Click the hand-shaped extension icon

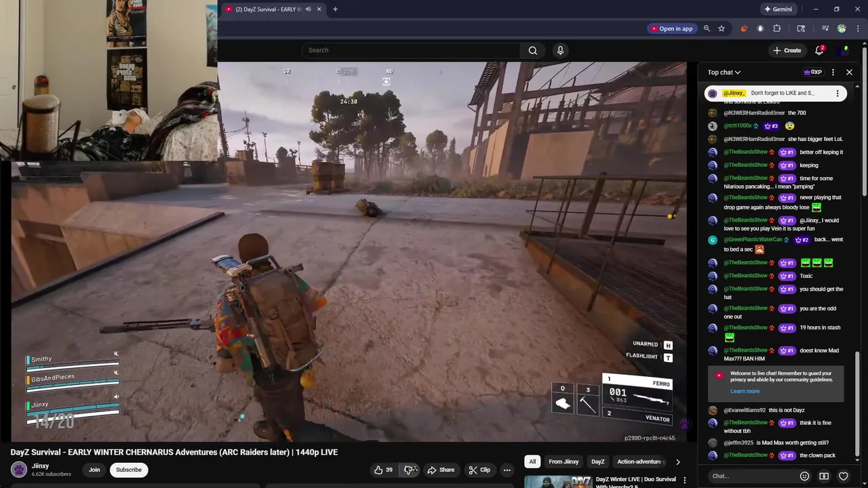click(760, 28)
